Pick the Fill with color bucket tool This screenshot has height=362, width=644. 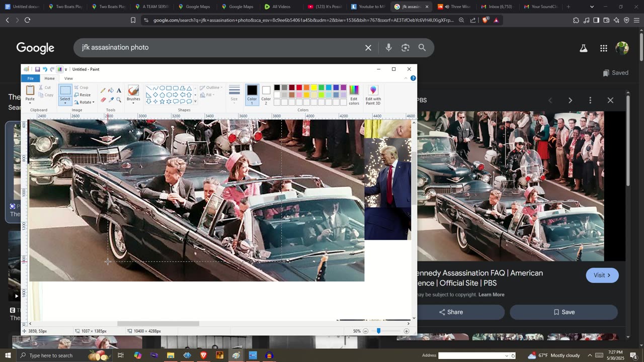pos(111,90)
